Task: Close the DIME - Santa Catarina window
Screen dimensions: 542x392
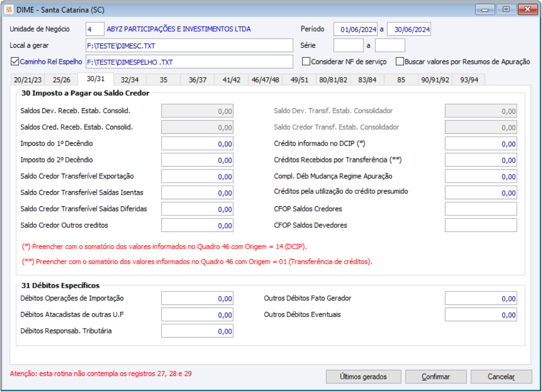Action: (527, 10)
